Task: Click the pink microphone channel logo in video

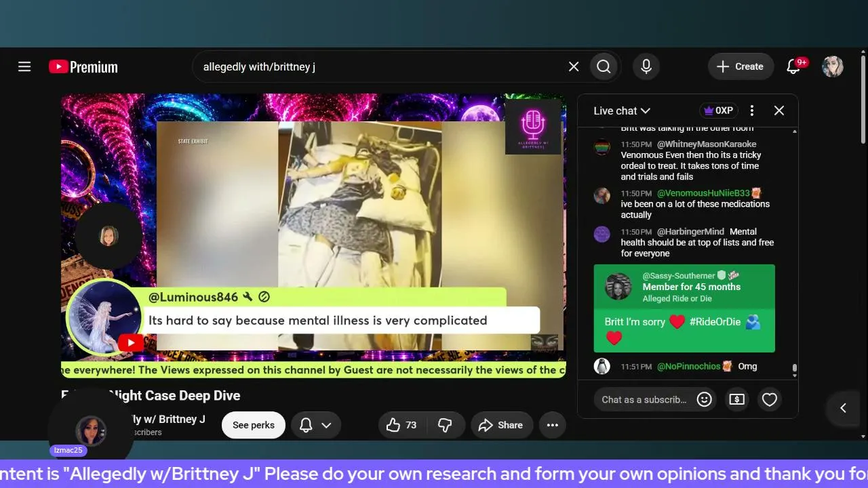Action: pyautogui.click(x=533, y=127)
